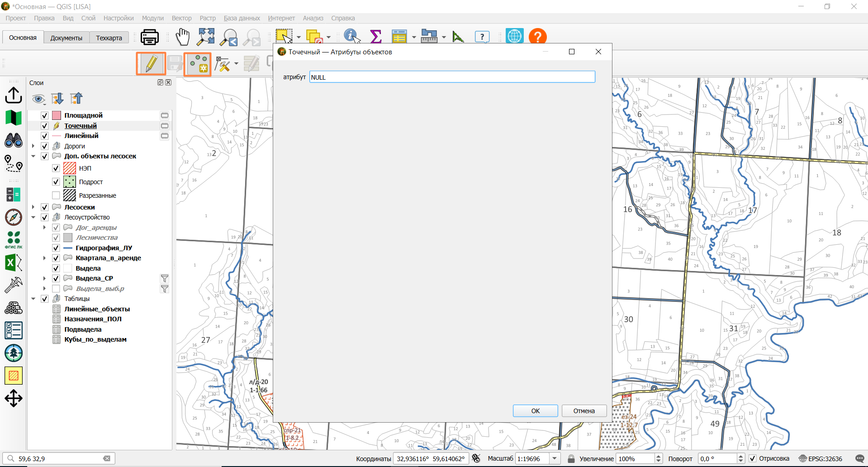Screen dimensions: 868x467
Task: Click the Print layout printer icon
Action: tap(150, 37)
